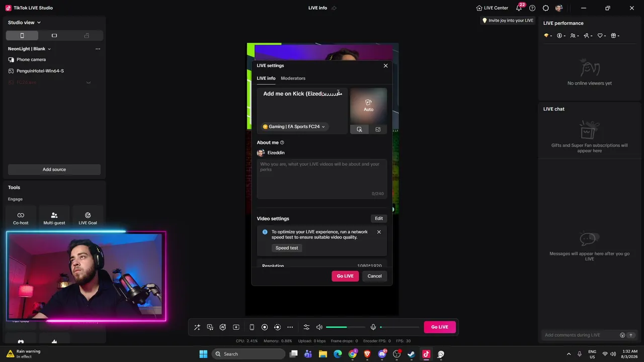Show hidden system tray icons
Viewport: 644px width, 362px height.
click(x=569, y=354)
